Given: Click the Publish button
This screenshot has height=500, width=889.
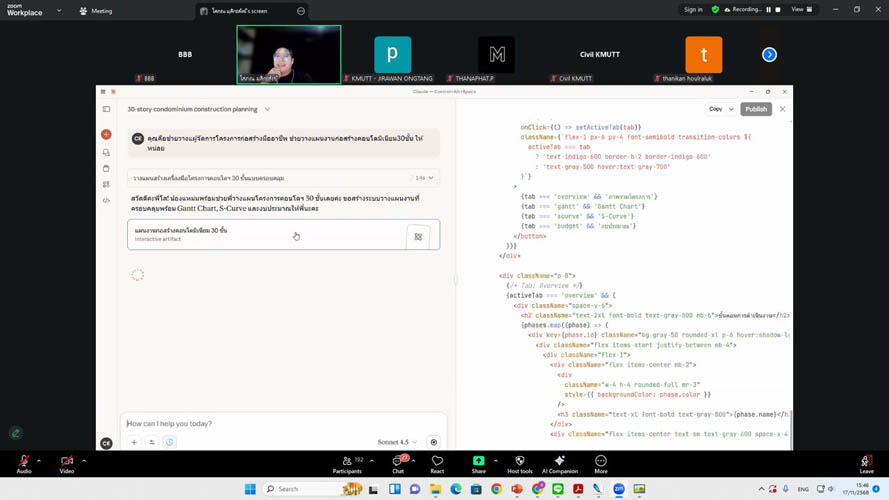Looking at the screenshot, I should pos(756,109).
